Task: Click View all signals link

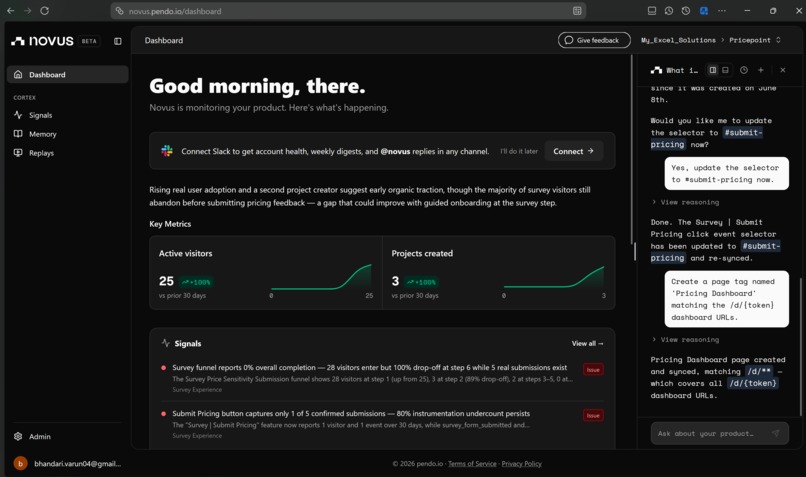Action: pos(588,343)
